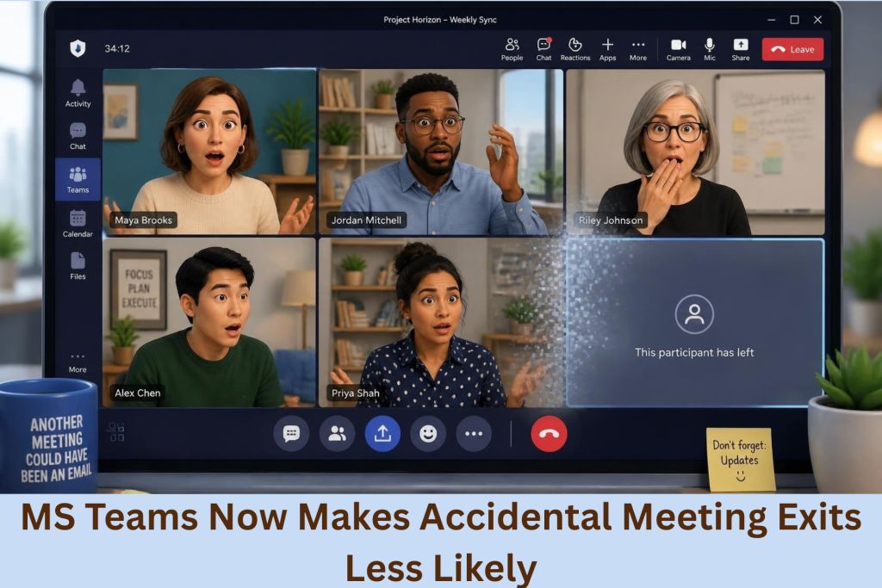Open the Reactions menu

575,49
